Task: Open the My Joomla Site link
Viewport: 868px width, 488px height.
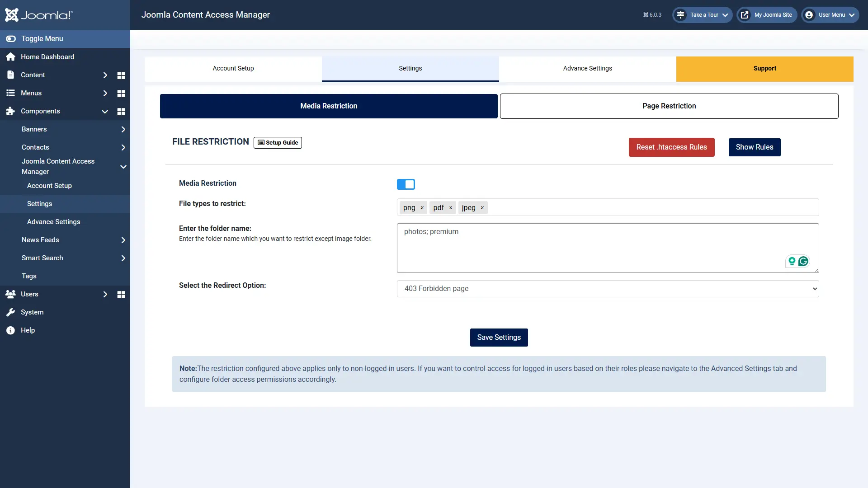Action: click(767, 15)
